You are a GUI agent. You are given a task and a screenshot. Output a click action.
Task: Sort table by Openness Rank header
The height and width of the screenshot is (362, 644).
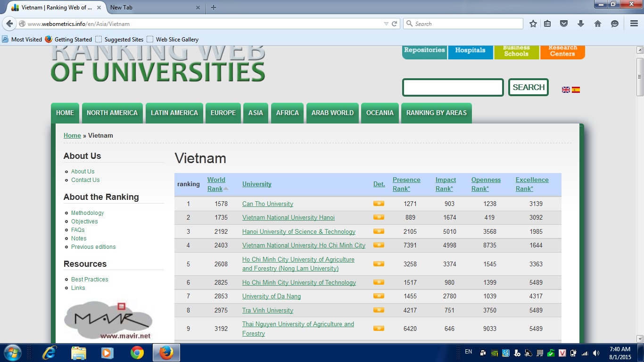point(486,184)
